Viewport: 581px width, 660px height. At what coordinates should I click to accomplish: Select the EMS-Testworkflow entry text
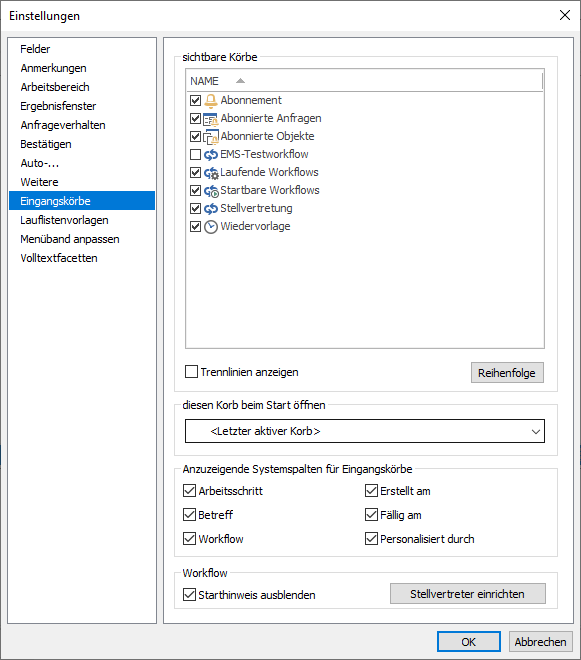click(264, 154)
